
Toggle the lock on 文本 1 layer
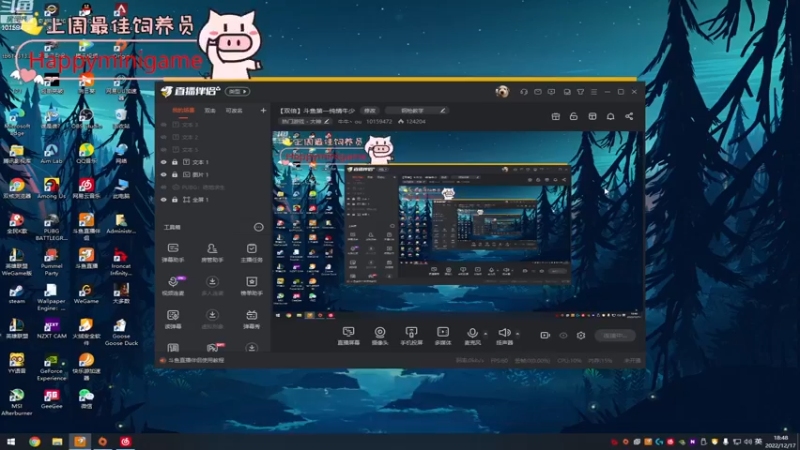[174, 162]
